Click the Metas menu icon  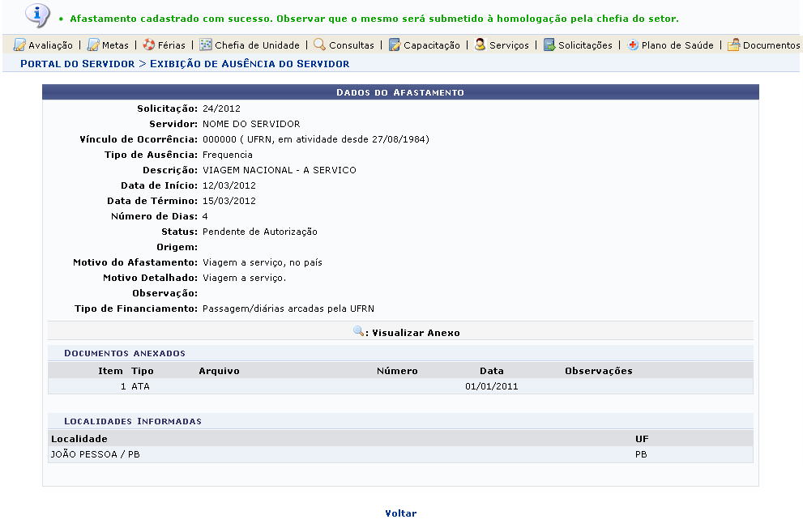click(x=93, y=45)
